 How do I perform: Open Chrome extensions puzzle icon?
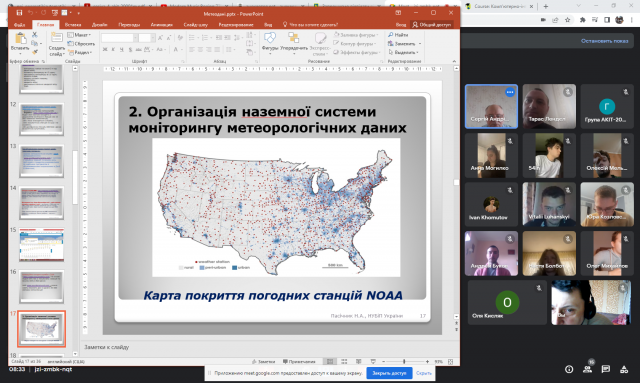pyautogui.click(x=582, y=20)
